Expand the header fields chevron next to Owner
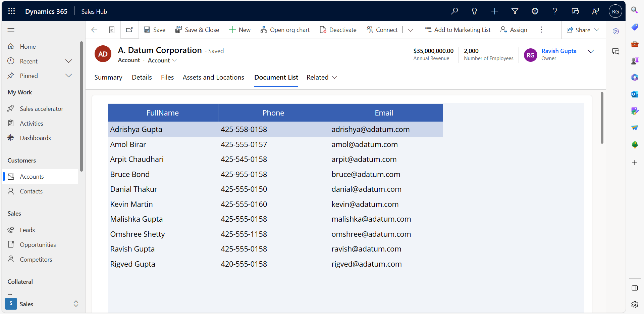The height and width of the screenshot is (314, 644). pyautogui.click(x=591, y=51)
